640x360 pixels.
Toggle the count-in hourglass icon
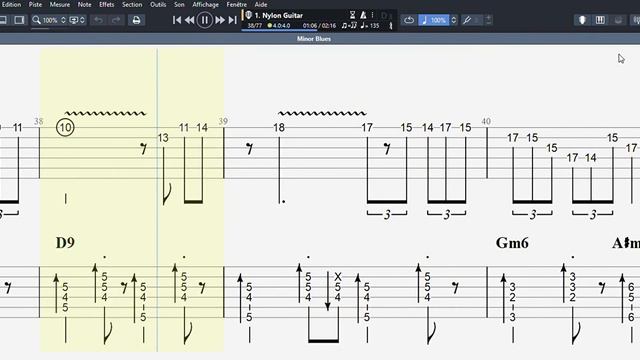point(352,15)
